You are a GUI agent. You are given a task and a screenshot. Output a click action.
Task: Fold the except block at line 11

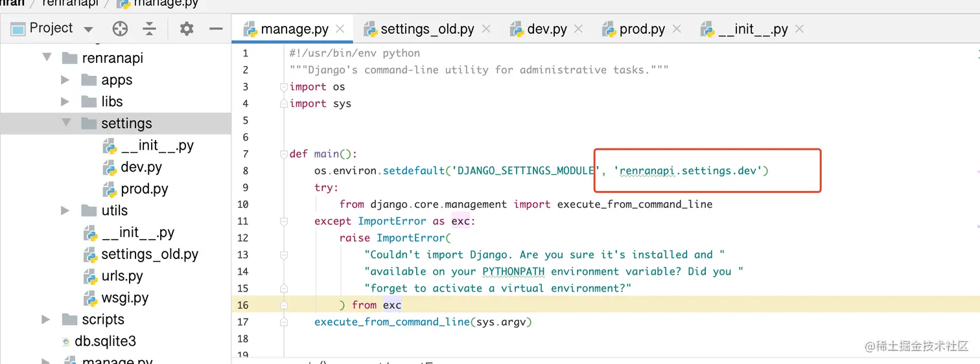pyautogui.click(x=283, y=222)
